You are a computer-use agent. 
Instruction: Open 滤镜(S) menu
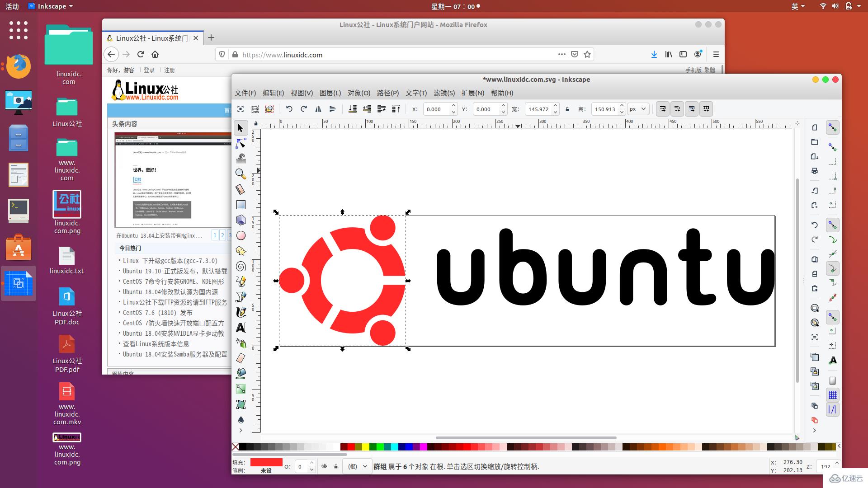[x=444, y=93]
